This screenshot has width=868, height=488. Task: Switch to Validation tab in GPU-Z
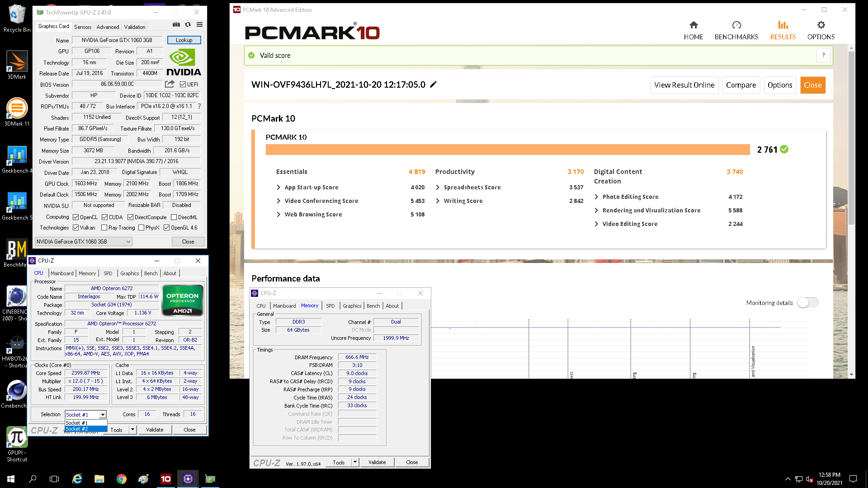[135, 27]
